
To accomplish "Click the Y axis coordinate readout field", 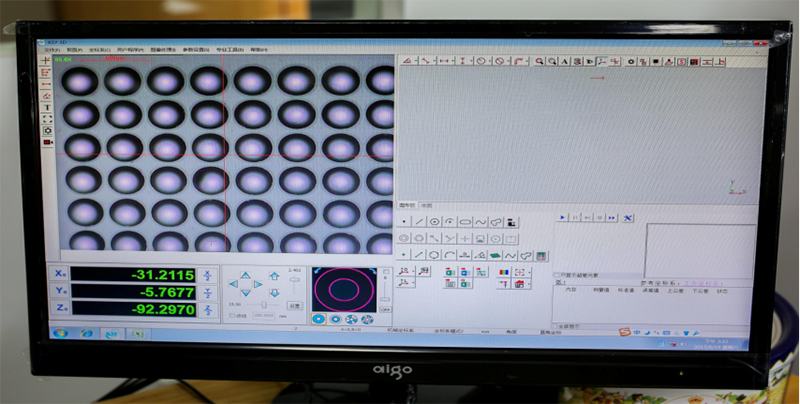I will (x=135, y=293).
